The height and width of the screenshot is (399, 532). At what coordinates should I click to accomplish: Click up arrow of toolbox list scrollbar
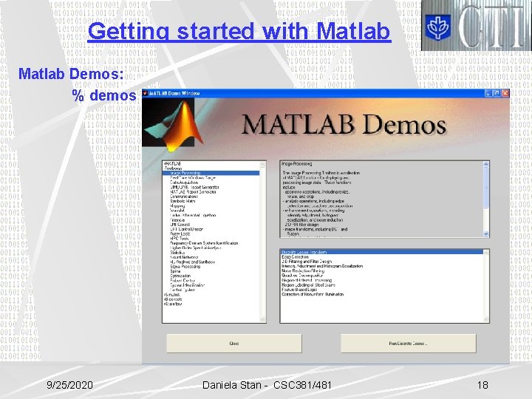point(262,164)
